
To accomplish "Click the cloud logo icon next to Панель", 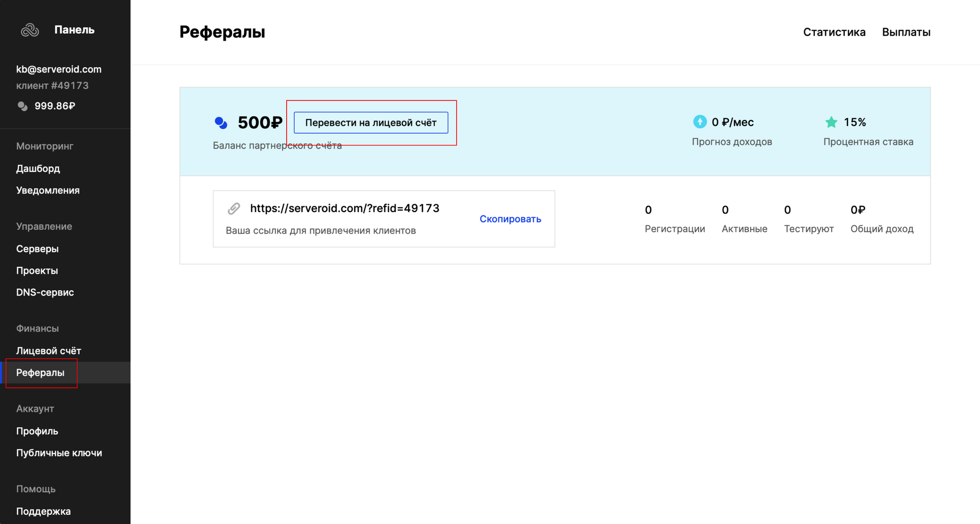I will point(30,30).
